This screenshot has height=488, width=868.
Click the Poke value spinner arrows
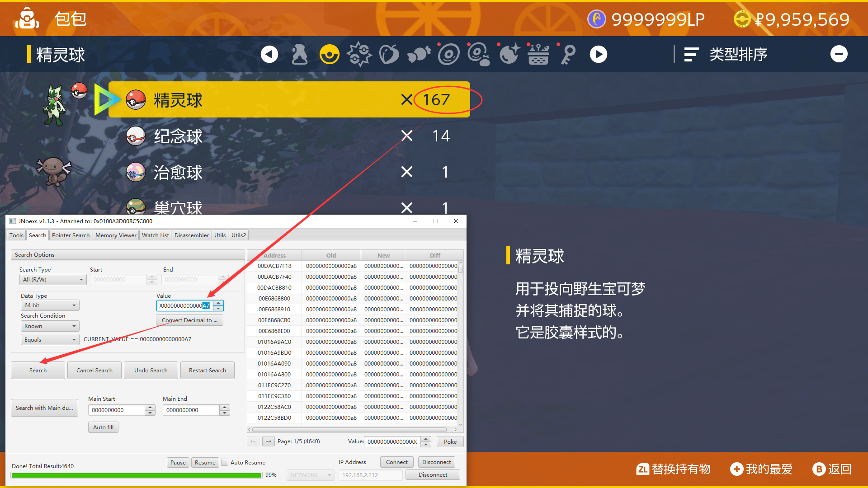click(x=426, y=441)
